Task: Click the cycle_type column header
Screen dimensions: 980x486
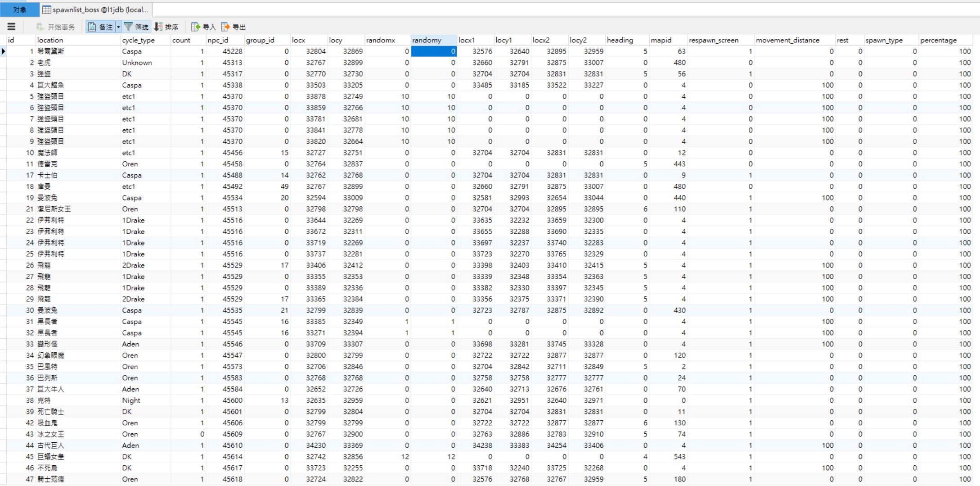Action: coord(145,40)
